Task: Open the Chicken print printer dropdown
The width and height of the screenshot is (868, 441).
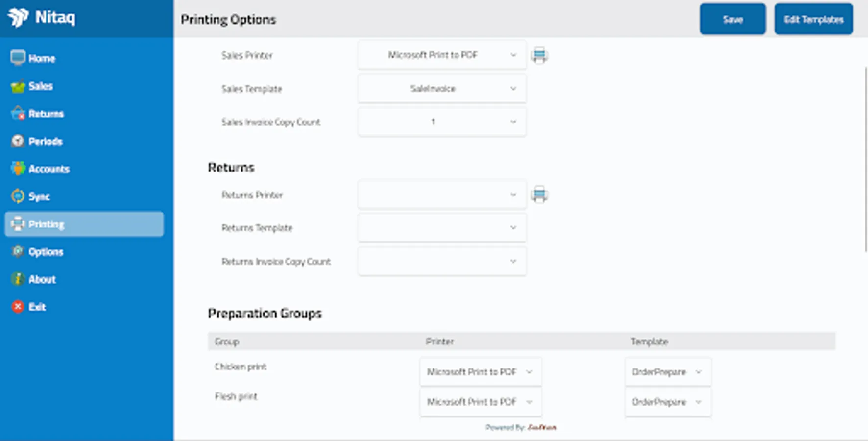Action: pos(480,371)
